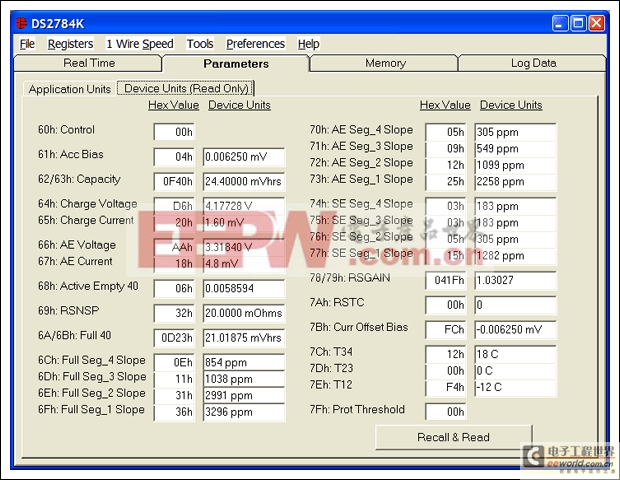Click Full Seg_3 Slope value 1038 ppm
The height and width of the screenshot is (480, 620).
(x=244, y=379)
